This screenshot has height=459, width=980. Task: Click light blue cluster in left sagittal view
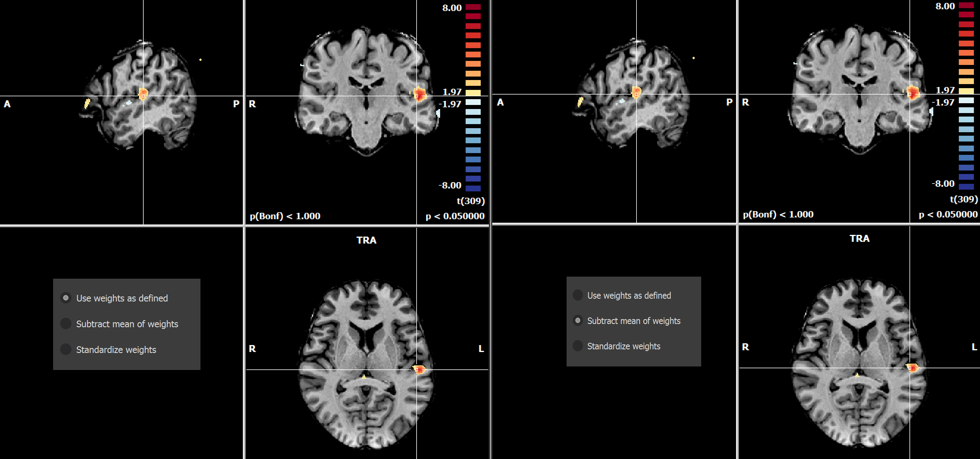point(129,103)
